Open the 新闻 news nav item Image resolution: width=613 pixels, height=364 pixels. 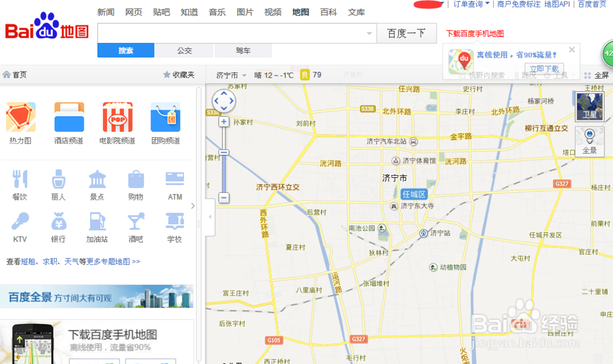106,12
